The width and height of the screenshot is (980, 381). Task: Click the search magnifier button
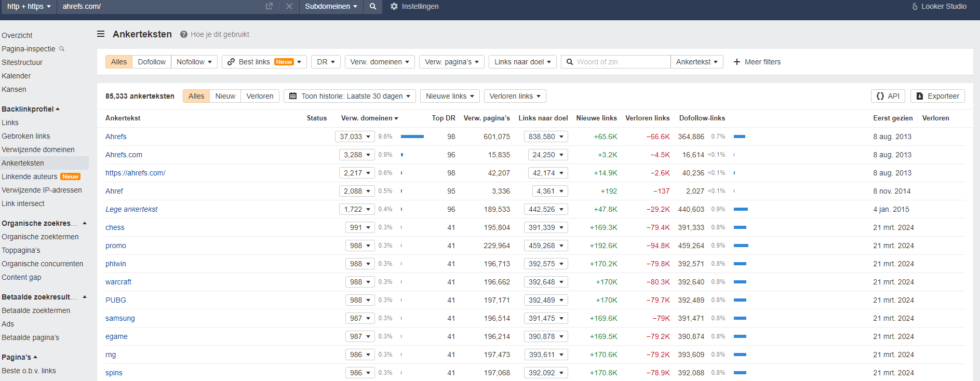pyautogui.click(x=373, y=6)
